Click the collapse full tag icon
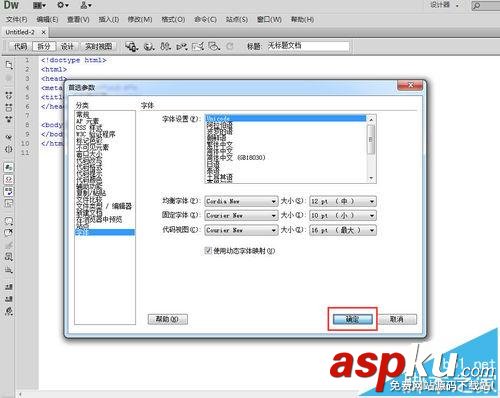The height and width of the screenshot is (398, 500). coord(9,95)
